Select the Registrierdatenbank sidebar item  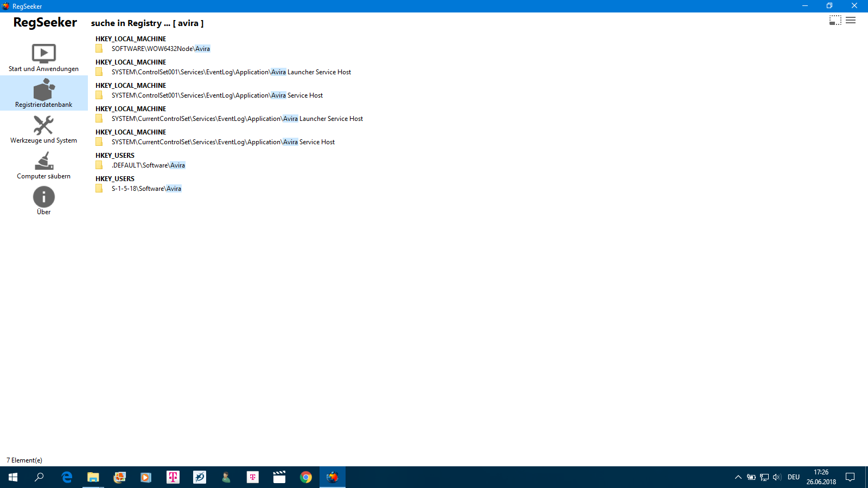(43, 93)
